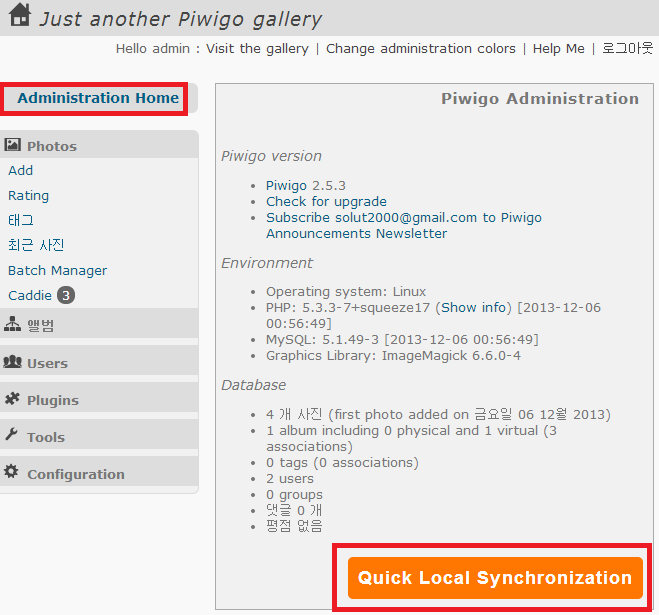
Task: Expand the Plugins menu section
Action: 53,400
